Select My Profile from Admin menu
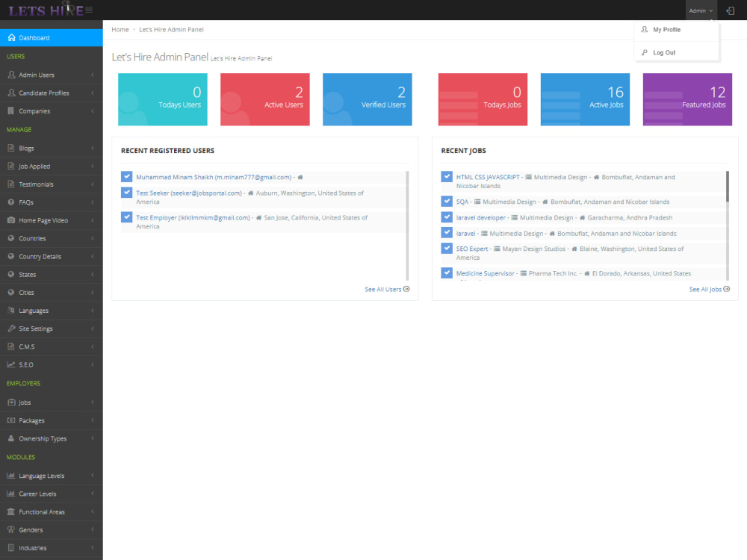Screen dimensions: 747x560 pos(676,30)
